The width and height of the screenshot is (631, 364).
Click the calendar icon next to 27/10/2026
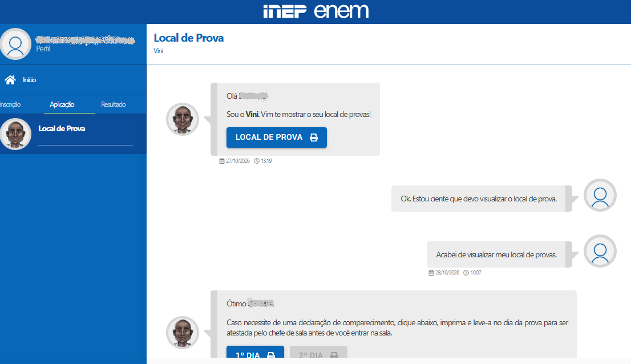[222, 161]
